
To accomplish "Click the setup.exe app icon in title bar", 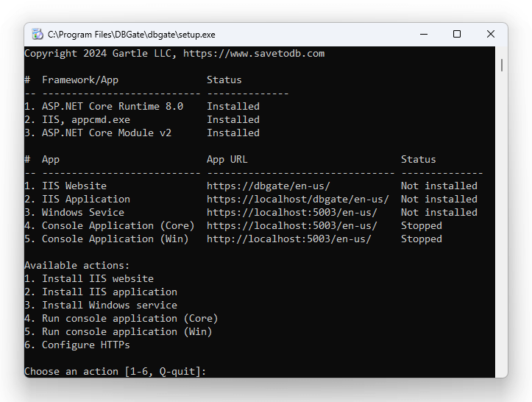I will click(38, 35).
